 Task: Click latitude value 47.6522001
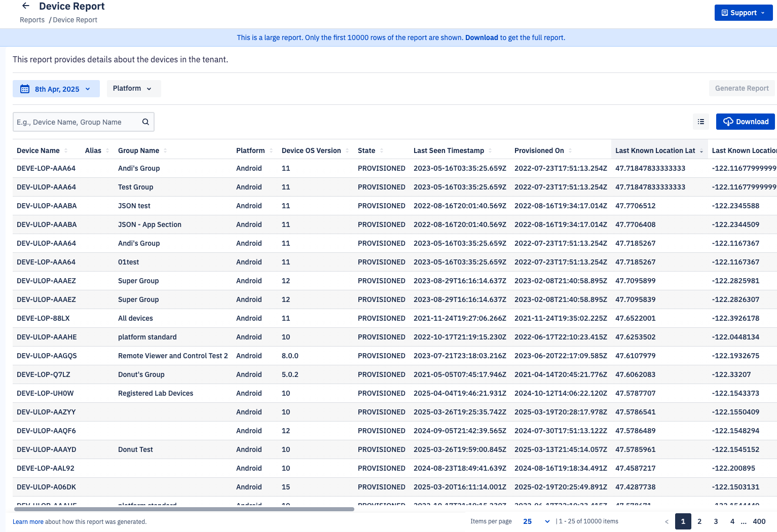[635, 318]
